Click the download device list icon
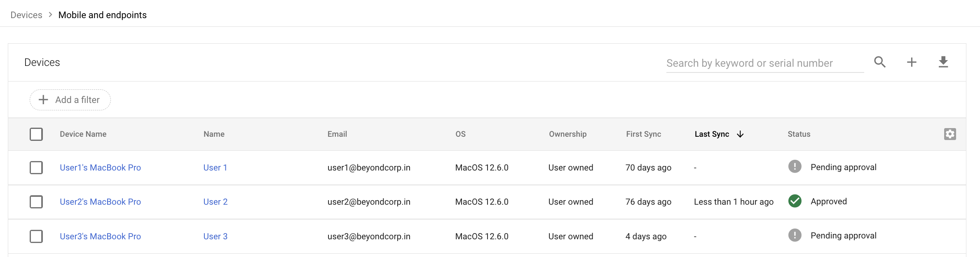Viewport: 980px width, 257px height. (x=943, y=62)
